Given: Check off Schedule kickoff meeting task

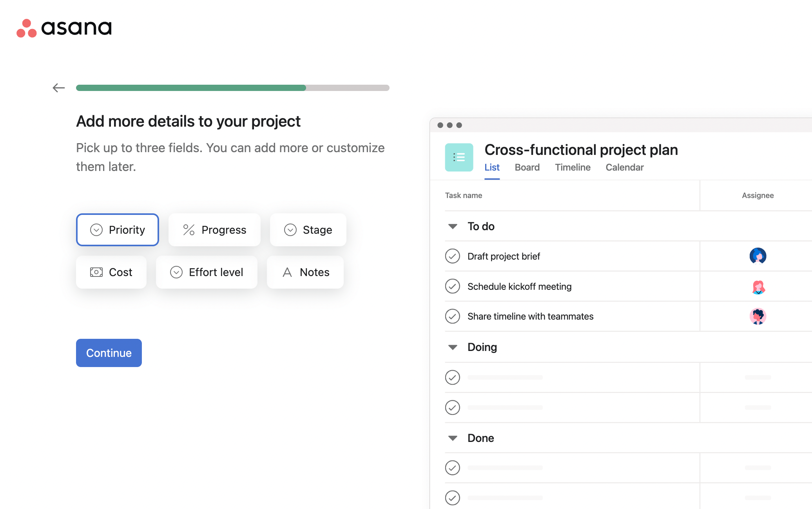Looking at the screenshot, I should click(452, 286).
